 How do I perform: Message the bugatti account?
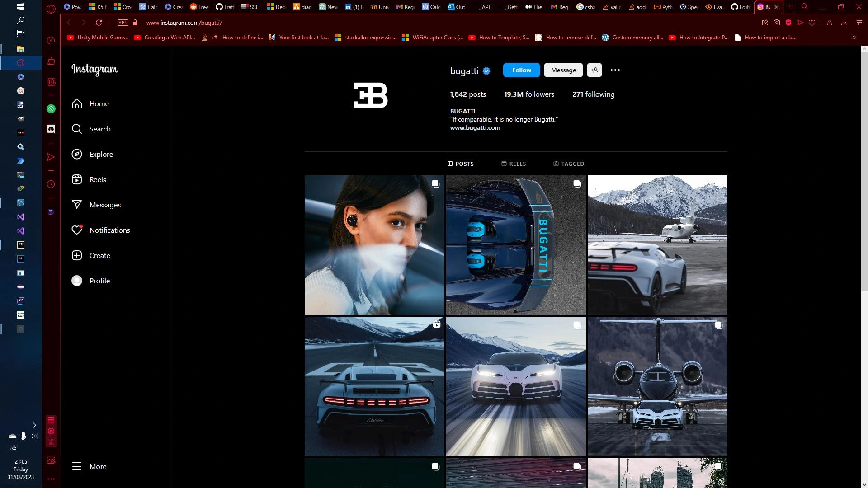(x=563, y=70)
